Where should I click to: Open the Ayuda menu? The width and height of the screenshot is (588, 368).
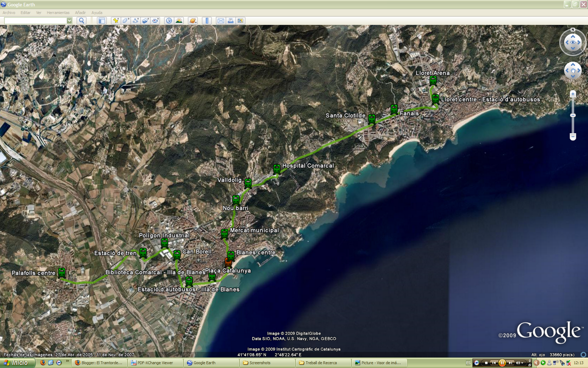coord(97,13)
